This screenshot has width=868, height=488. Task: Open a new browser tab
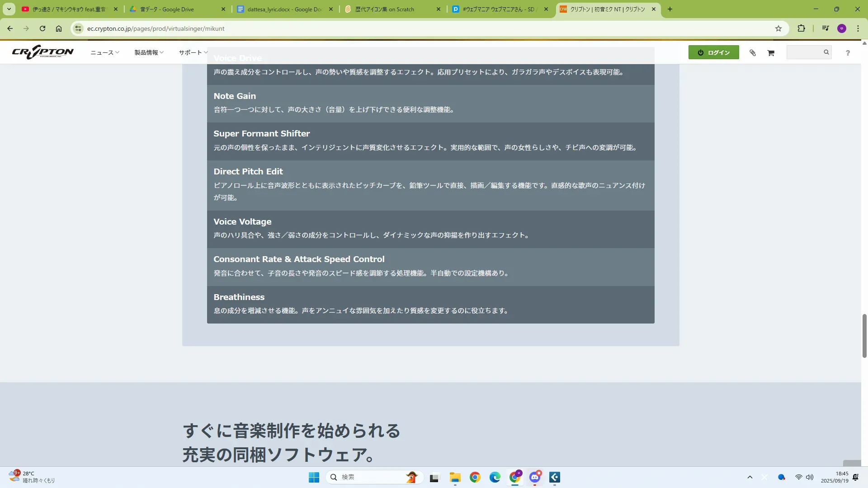(x=670, y=9)
